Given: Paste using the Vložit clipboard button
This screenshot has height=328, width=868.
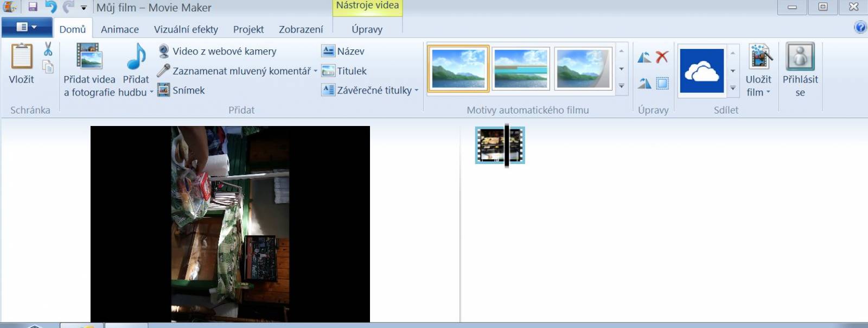Looking at the screenshot, I should coord(22,64).
